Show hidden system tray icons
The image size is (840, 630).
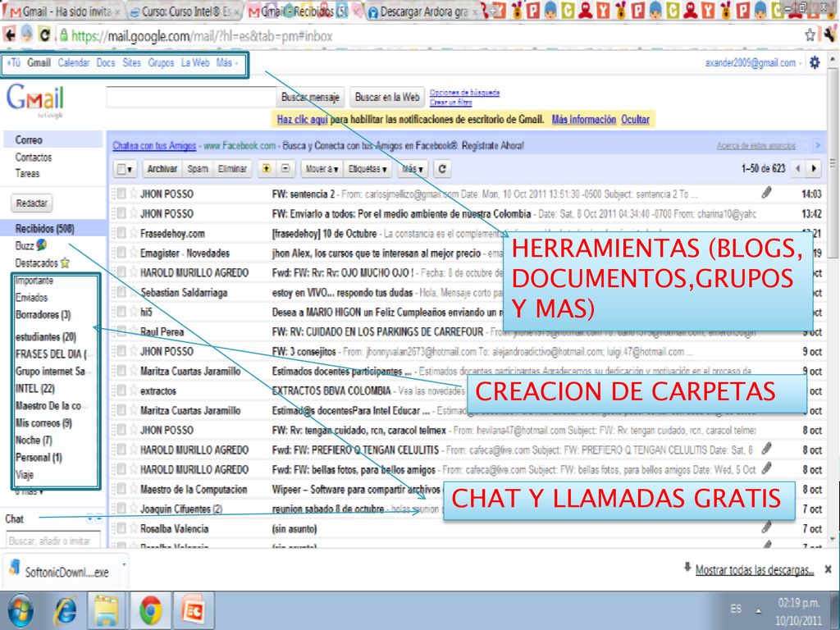click(758, 610)
